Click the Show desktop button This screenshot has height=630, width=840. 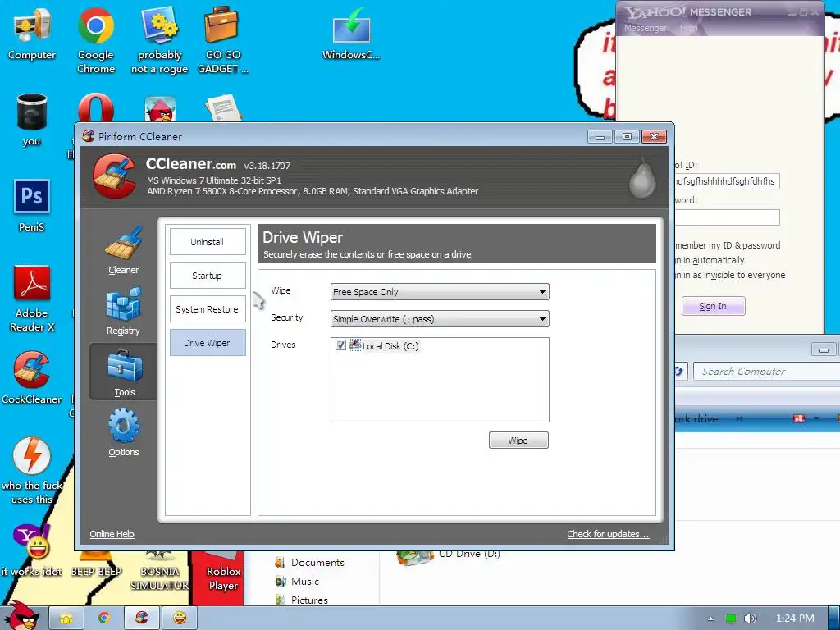(x=834, y=619)
